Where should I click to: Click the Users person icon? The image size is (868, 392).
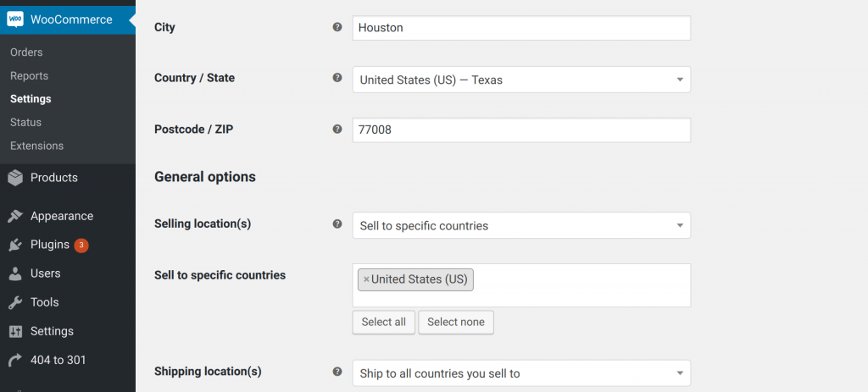coord(15,273)
